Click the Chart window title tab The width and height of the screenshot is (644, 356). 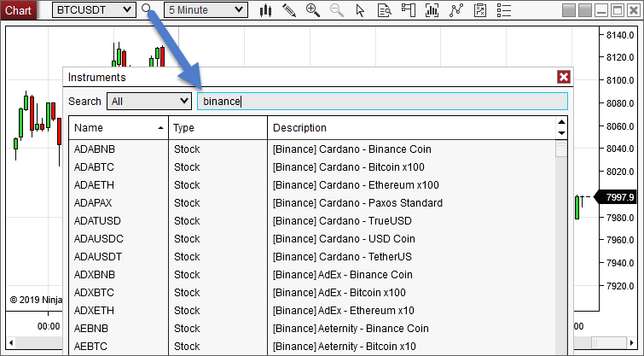click(18, 10)
